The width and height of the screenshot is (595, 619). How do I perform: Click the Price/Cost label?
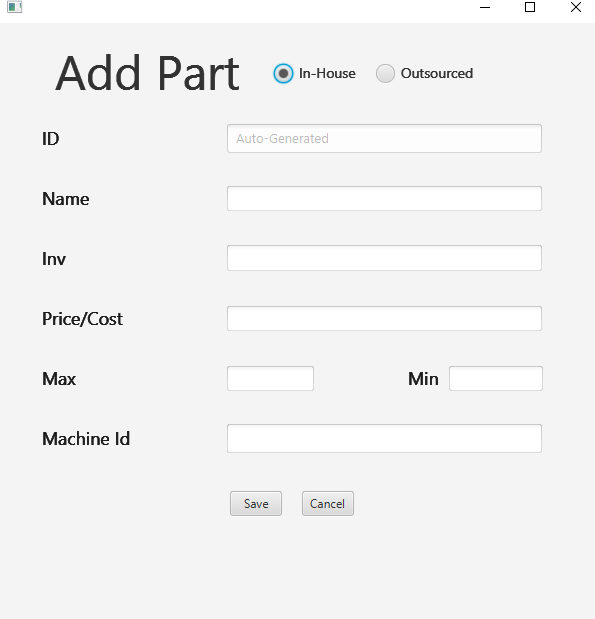[83, 319]
